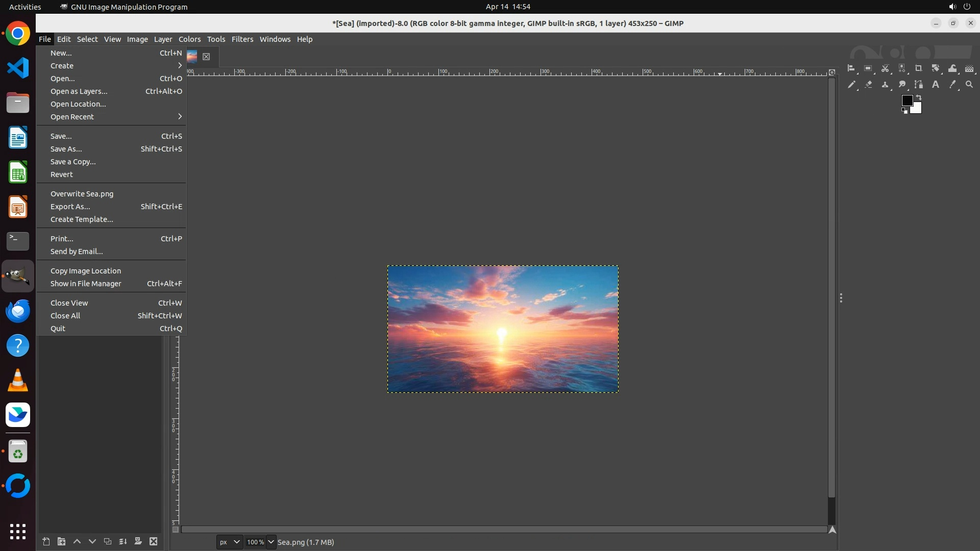Select the Text tool
Viewport: 980px width, 551px height.
click(x=936, y=85)
